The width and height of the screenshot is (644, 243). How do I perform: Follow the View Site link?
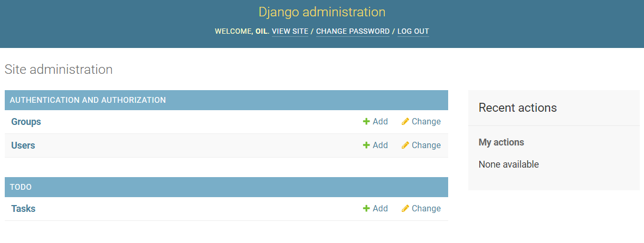[290, 32]
